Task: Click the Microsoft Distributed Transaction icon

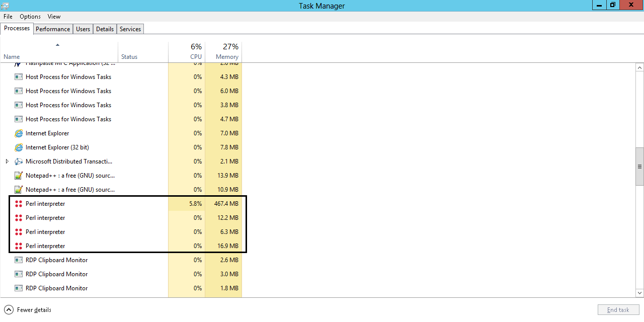Action: (19, 161)
